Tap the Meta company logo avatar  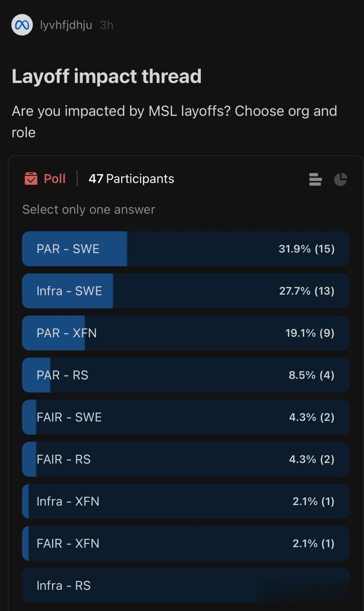coord(22,25)
